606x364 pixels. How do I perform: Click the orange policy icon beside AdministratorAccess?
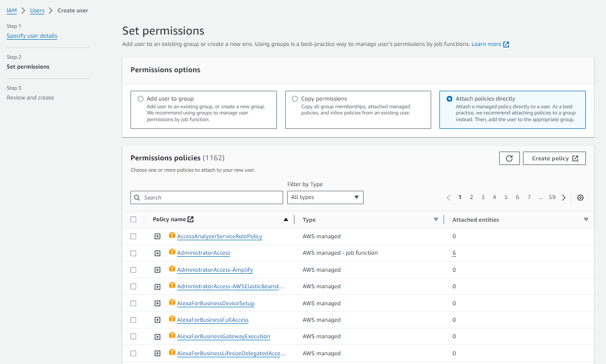pos(172,253)
